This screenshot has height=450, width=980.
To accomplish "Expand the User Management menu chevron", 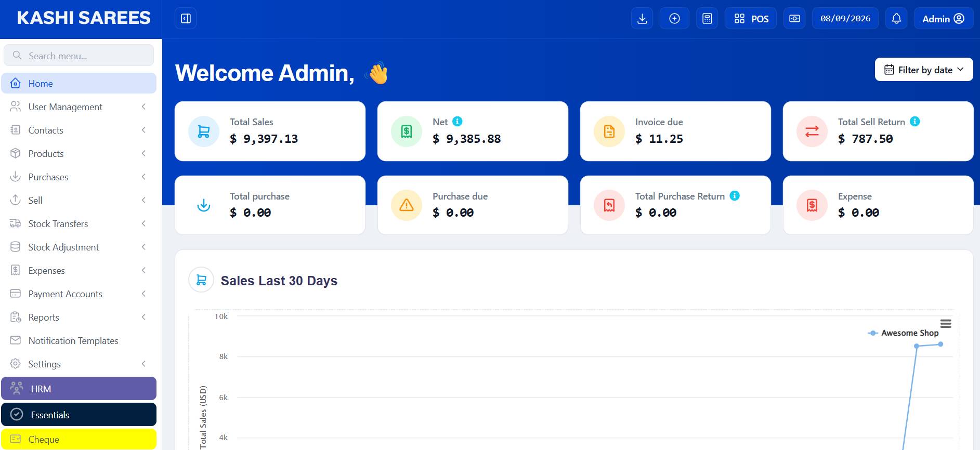I will [x=143, y=107].
